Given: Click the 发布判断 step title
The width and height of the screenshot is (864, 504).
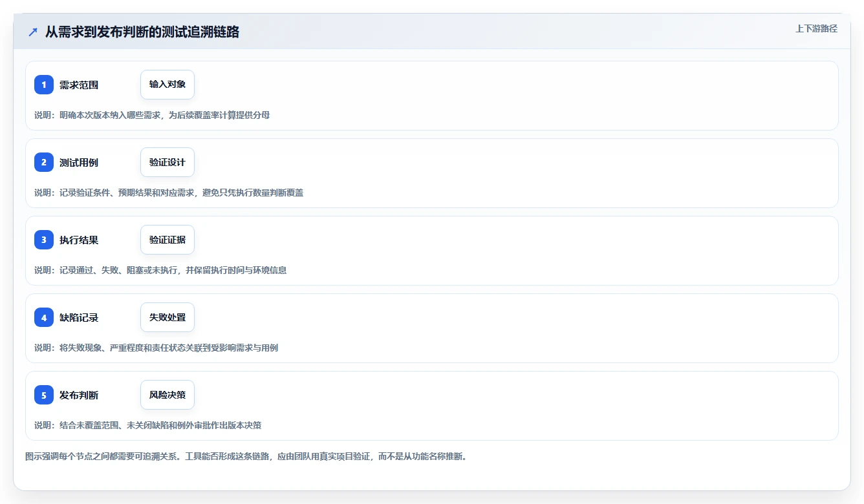Looking at the screenshot, I should pyautogui.click(x=79, y=395).
